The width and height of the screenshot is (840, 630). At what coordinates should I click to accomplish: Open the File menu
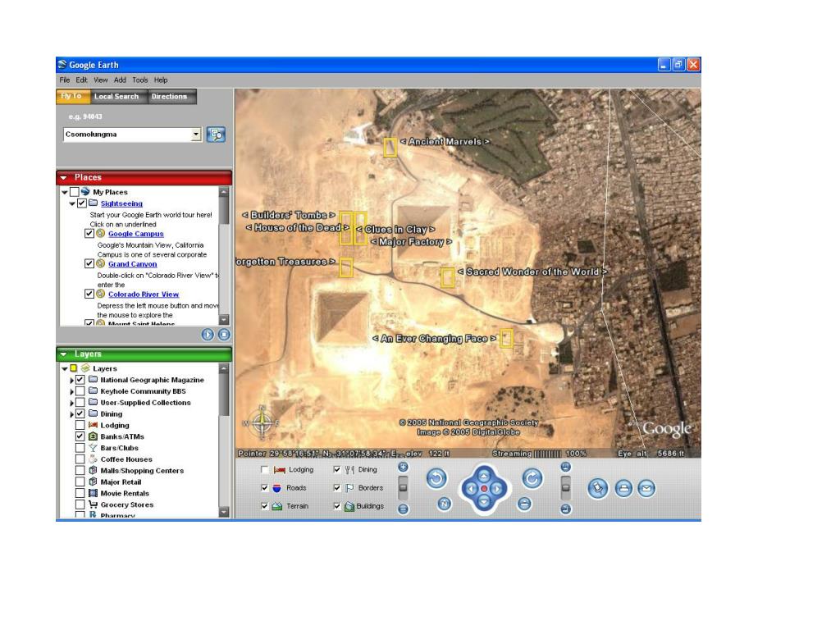(64, 80)
